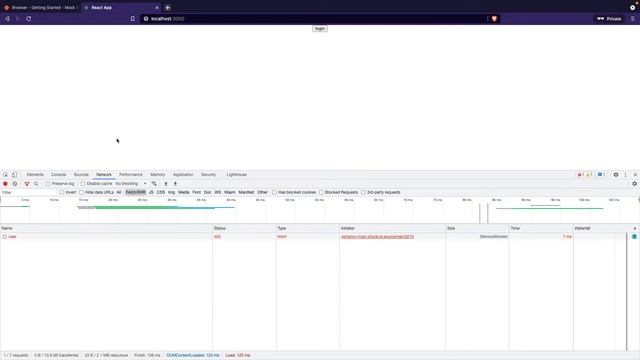
Task: Open the Sources tab in DevTools
Action: [81, 175]
